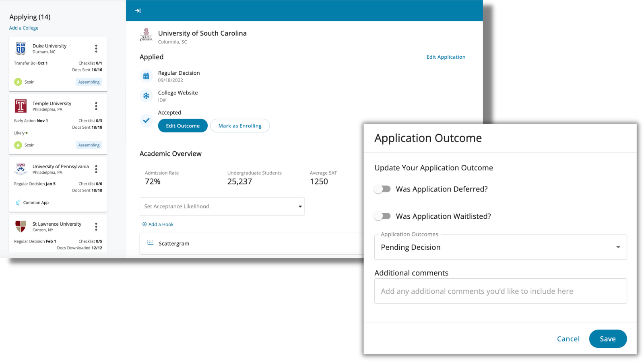Click Checklist 0/6 on Pennsylvania card
The height and width of the screenshot is (362, 644).
pos(91,184)
